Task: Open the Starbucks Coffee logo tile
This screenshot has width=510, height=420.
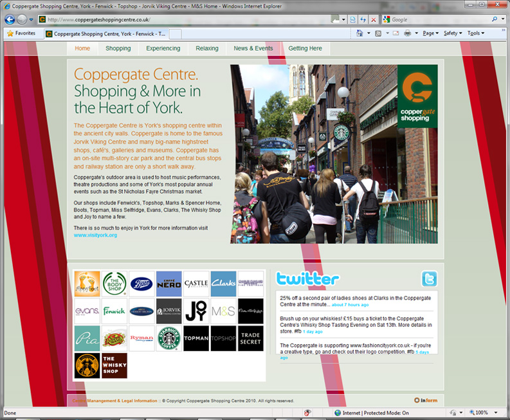Action: click(168, 338)
